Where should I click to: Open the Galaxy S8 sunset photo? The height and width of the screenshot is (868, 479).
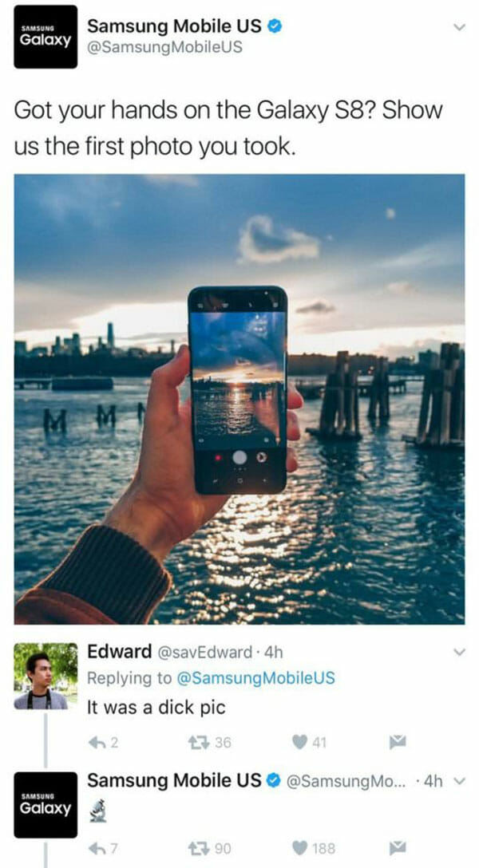coord(239,399)
